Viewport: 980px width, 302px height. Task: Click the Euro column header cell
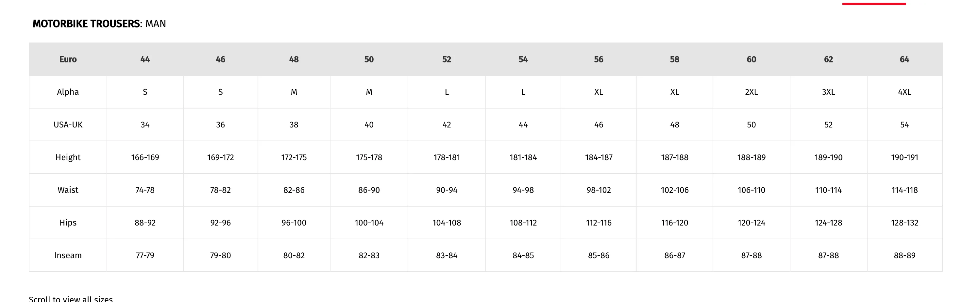[68, 59]
